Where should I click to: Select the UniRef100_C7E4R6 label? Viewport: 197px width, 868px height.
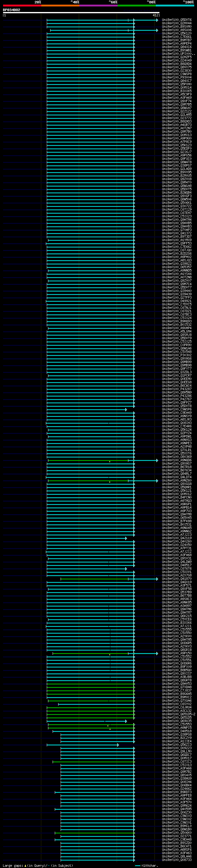pos(177,426)
